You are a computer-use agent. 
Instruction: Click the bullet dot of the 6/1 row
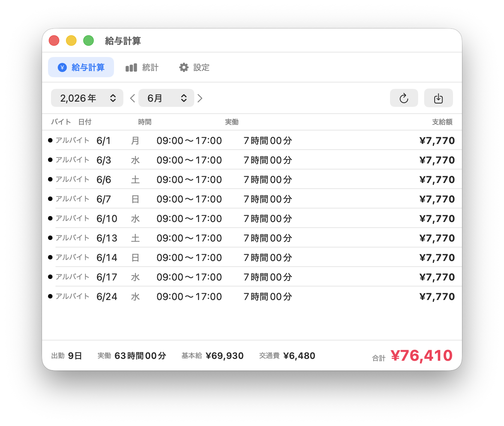[50, 140]
